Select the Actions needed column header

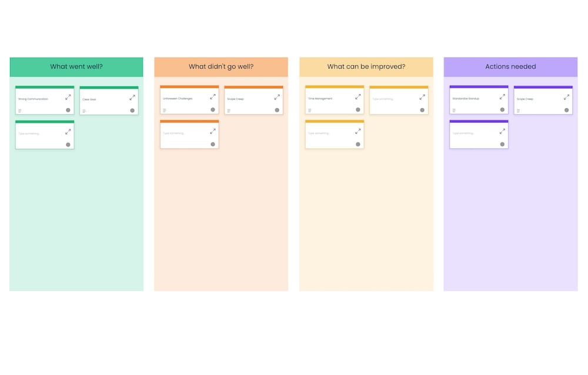tap(510, 66)
